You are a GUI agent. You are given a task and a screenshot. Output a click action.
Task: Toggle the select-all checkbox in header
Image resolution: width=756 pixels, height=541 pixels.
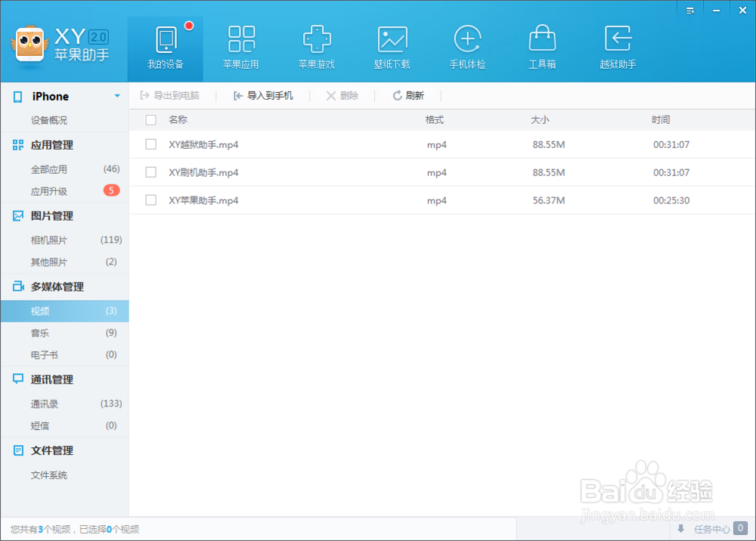point(151,120)
